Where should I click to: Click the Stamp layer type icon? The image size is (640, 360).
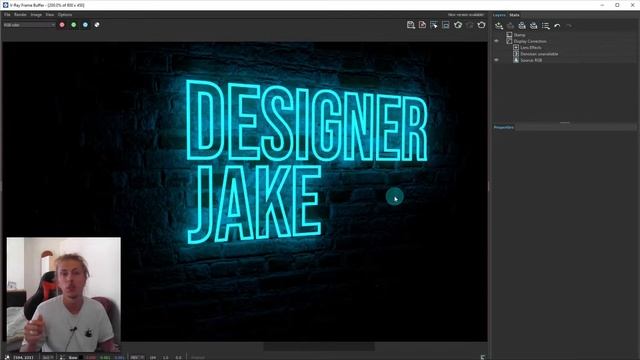click(509, 35)
